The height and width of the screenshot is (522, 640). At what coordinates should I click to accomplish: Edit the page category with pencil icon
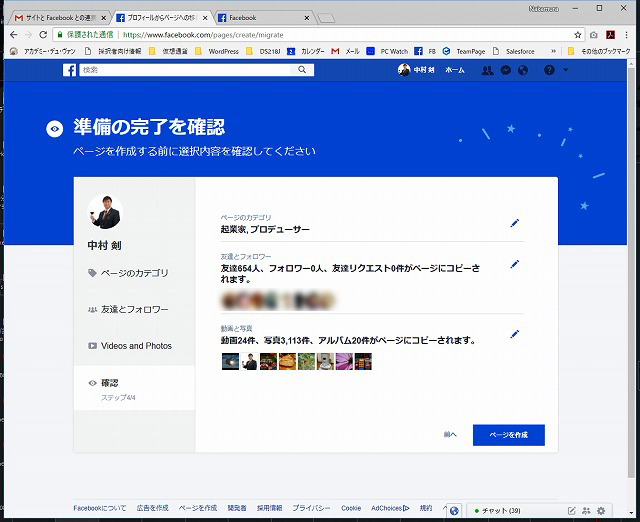[x=515, y=223]
